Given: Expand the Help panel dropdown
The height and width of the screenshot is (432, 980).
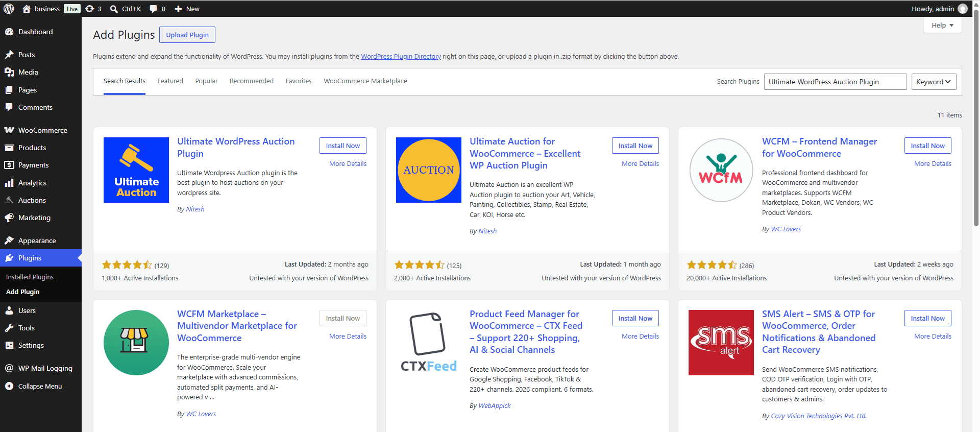Looking at the screenshot, I should pos(942,25).
